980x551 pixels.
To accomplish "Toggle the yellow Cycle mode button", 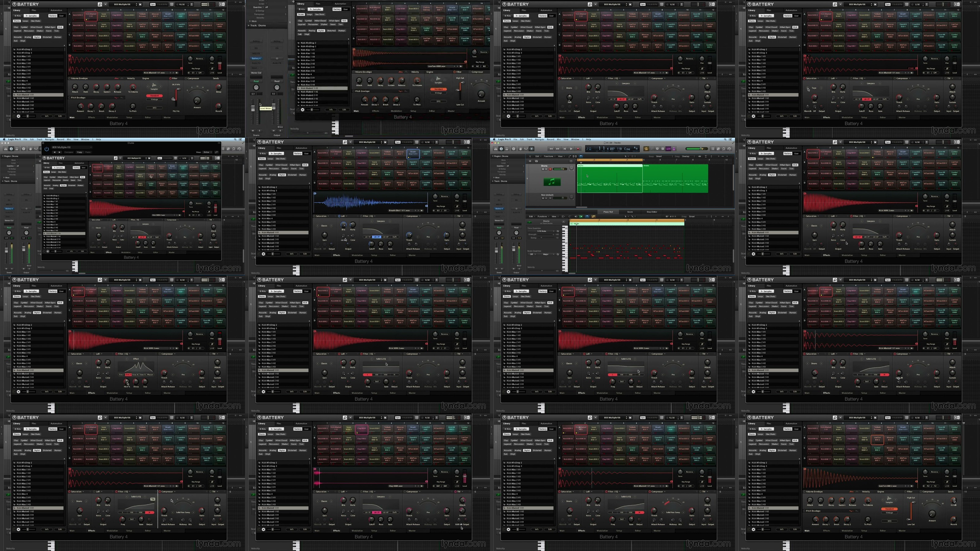I will click(x=646, y=149).
